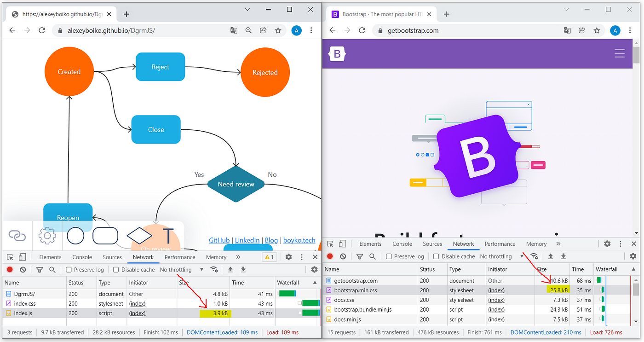This screenshot has width=644, height=342.
Task: Click the boyko.tech link
Action: [299, 240]
